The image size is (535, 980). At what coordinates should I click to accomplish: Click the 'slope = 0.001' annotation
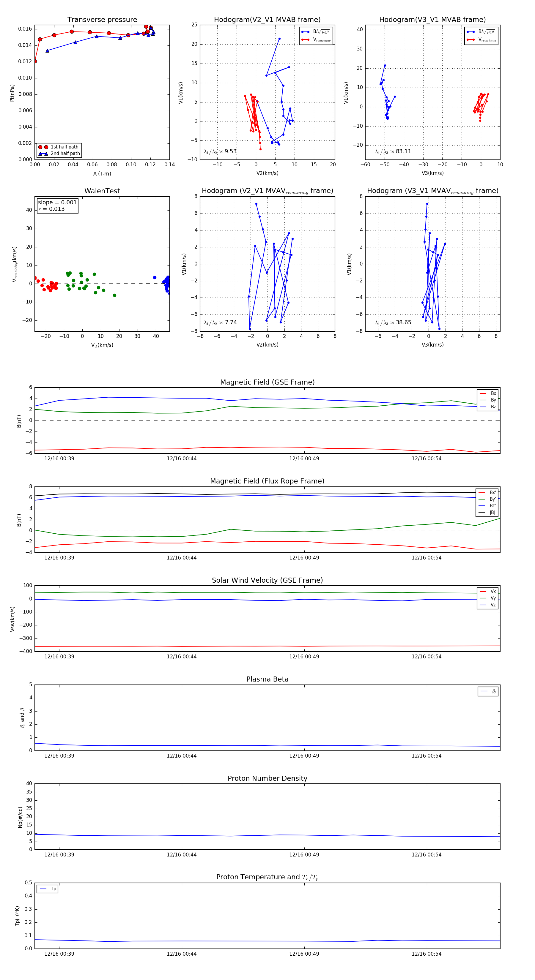[57, 203]
